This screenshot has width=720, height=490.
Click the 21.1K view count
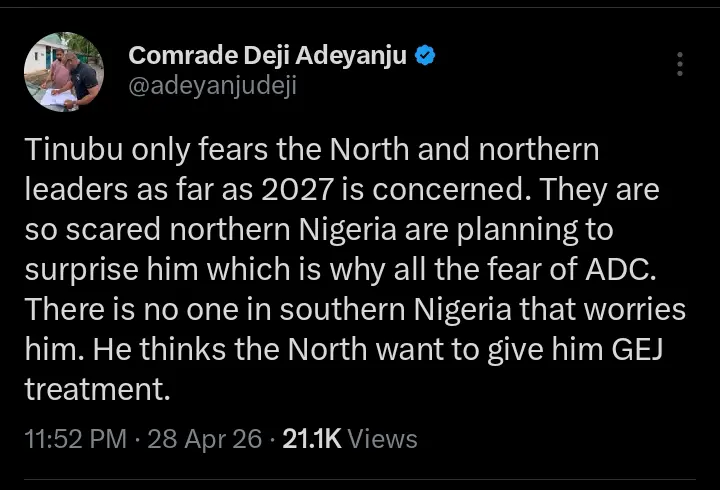point(313,439)
